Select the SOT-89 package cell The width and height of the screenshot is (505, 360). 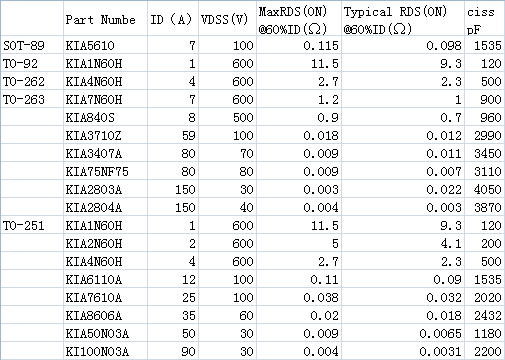pos(32,45)
